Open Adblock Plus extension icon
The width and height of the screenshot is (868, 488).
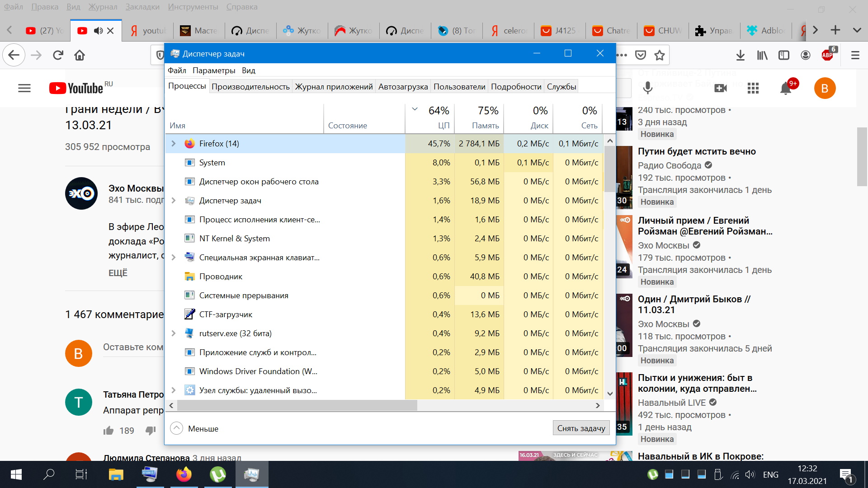click(827, 55)
